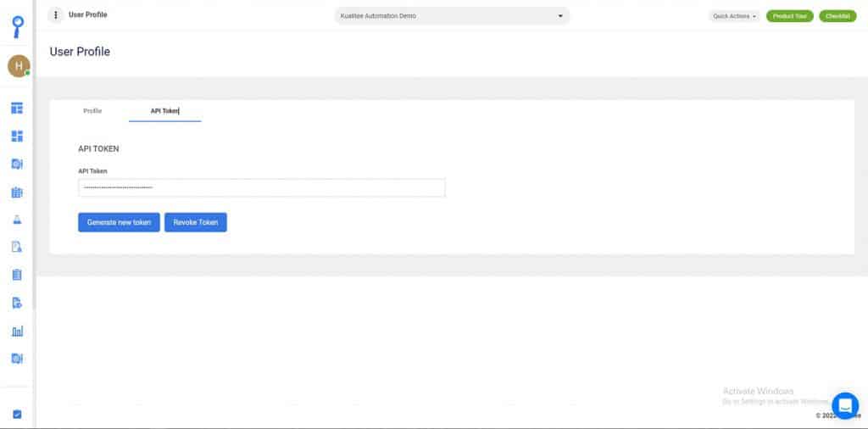Open the lab flask sidebar icon
This screenshot has height=429, width=868.
(17, 220)
